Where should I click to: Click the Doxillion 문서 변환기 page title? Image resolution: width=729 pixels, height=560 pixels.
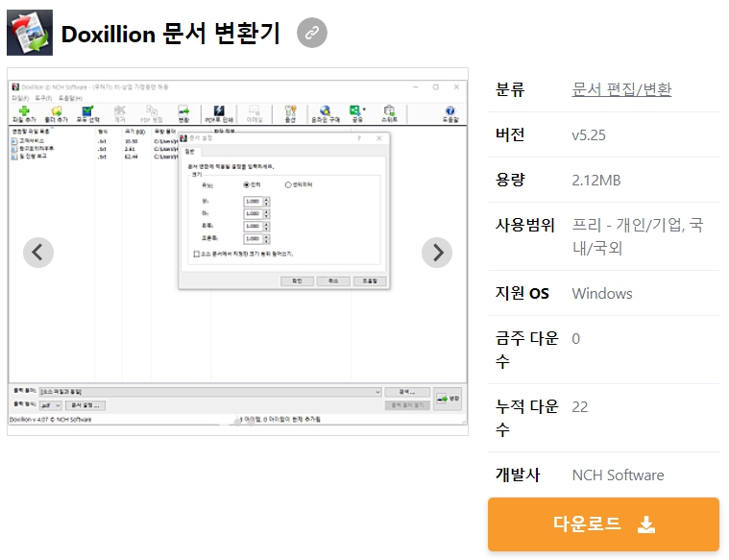tap(171, 34)
